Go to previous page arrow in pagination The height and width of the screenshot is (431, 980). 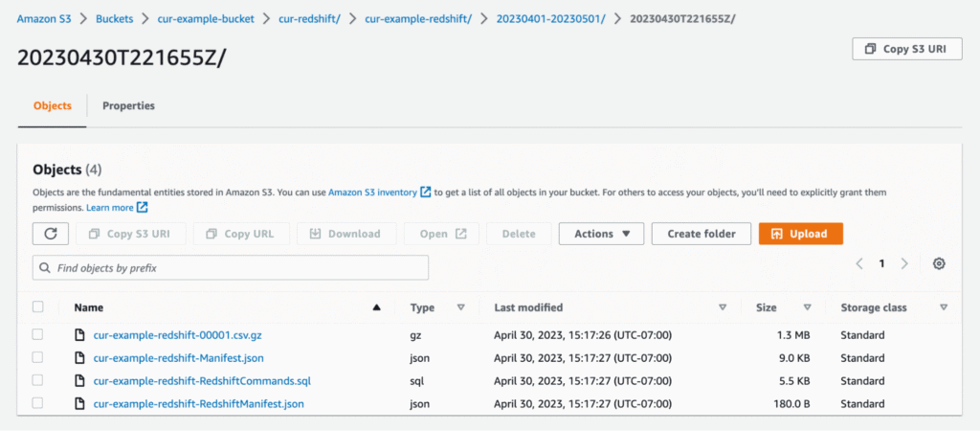859,264
